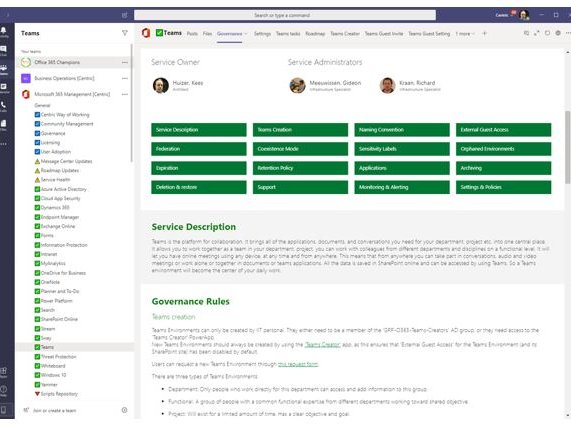Open the Service Health channel
Image resolution: width=571 pixels, height=428 pixels.
[52, 180]
